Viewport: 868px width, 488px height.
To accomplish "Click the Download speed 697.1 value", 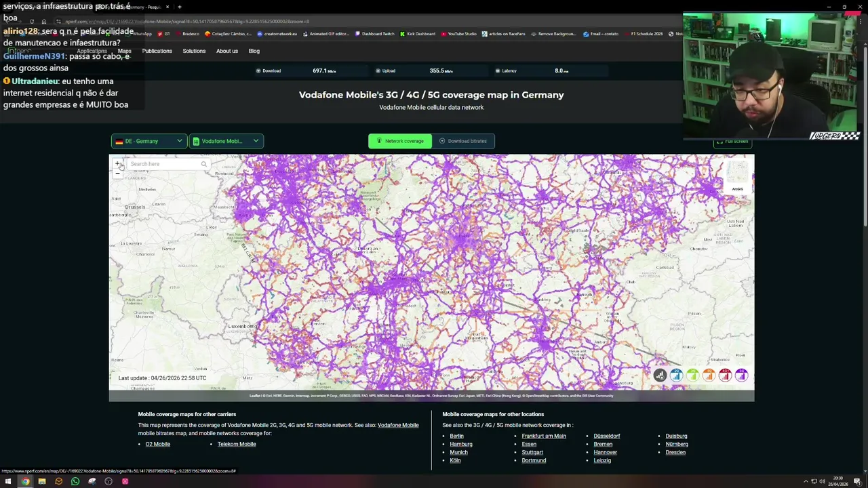I will [x=324, y=70].
